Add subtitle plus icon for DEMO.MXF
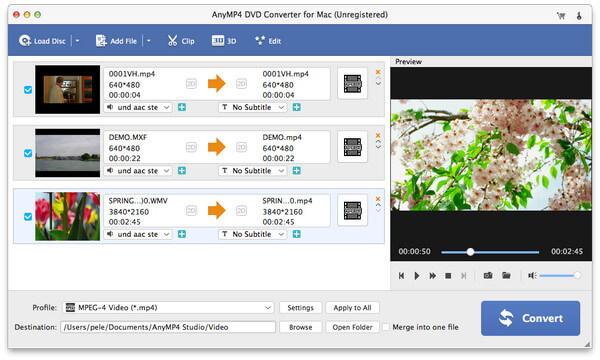This screenshot has height=360, width=600. tap(297, 171)
